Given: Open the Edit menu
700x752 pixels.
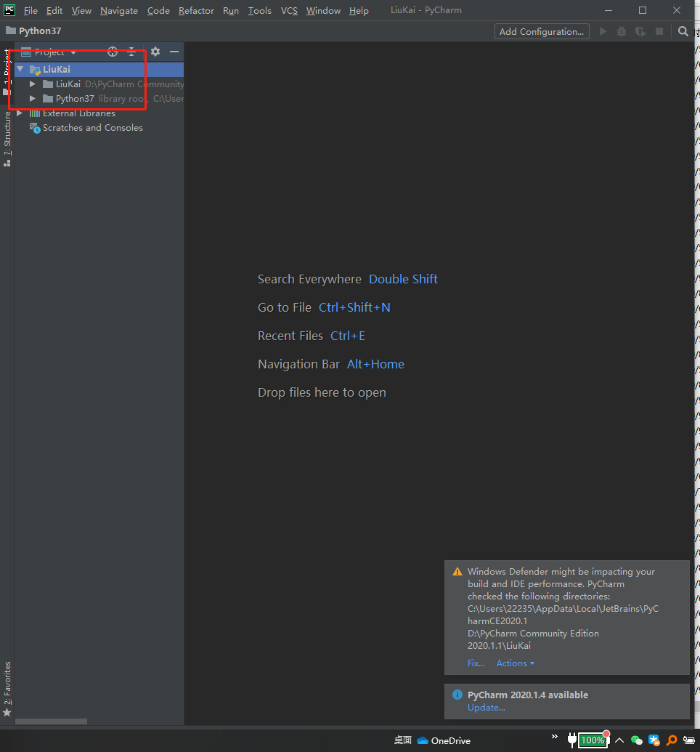Looking at the screenshot, I should pyautogui.click(x=54, y=11).
